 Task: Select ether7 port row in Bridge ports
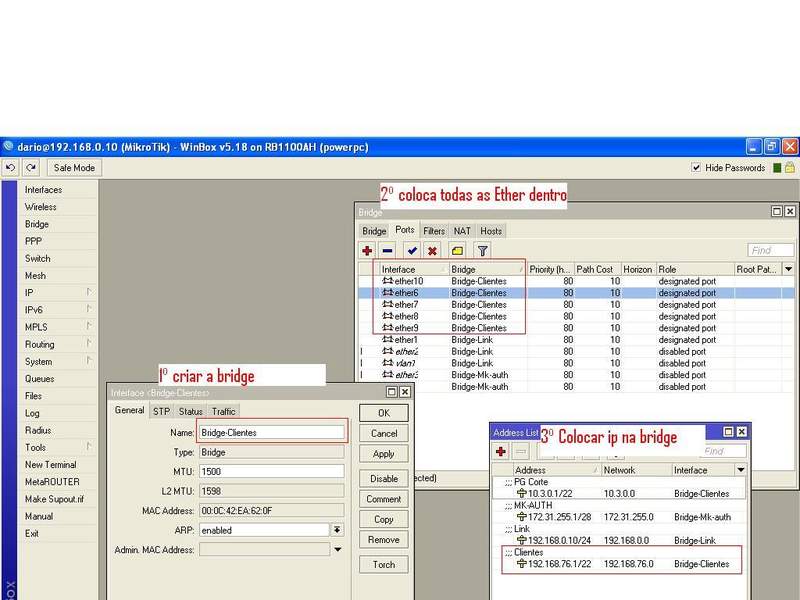click(x=577, y=305)
